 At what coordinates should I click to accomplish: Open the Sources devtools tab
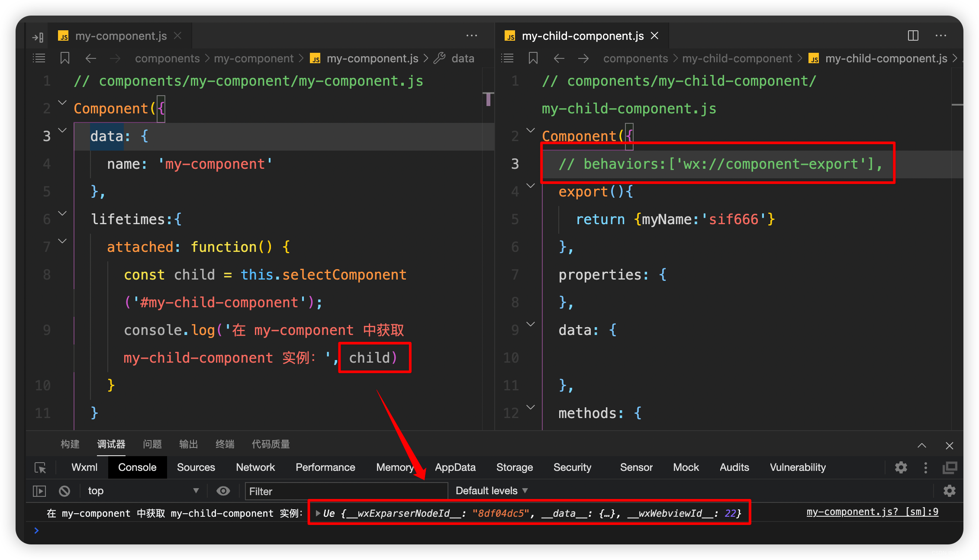tap(196, 467)
